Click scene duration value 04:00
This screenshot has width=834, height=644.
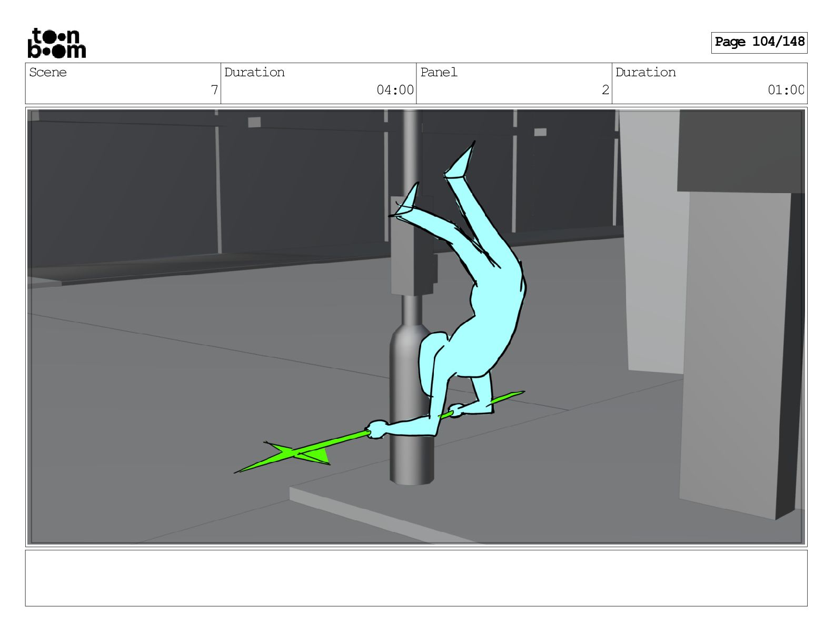395,90
